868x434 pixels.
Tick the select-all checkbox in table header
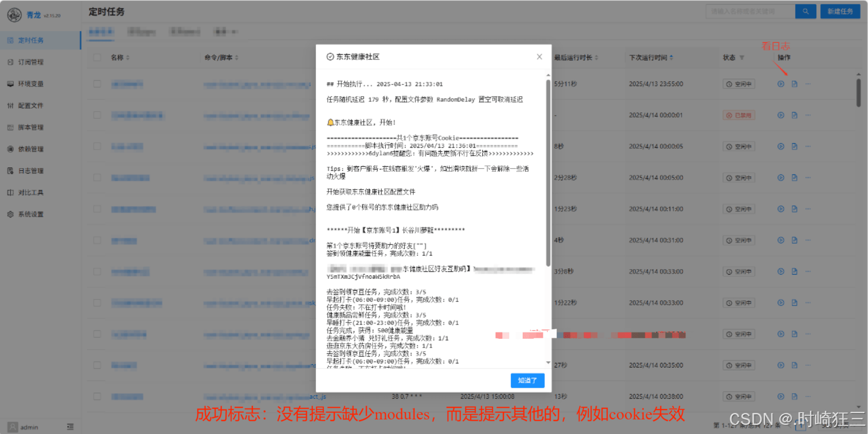(97, 58)
